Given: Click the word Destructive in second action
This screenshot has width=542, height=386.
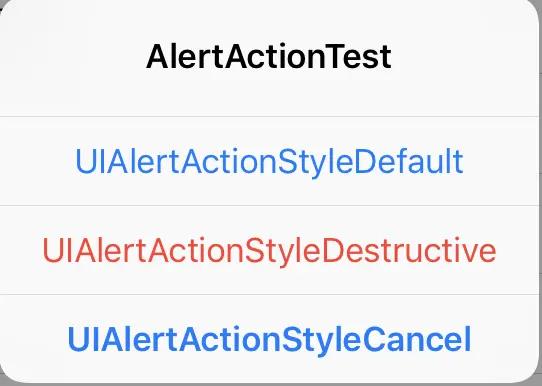Looking at the screenshot, I should [409, 250].
